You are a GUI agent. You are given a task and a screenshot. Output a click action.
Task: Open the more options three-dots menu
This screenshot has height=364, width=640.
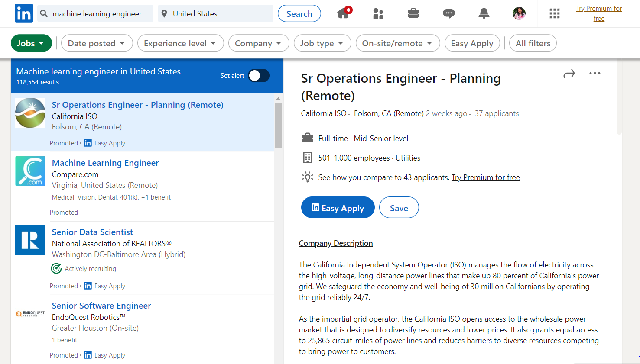[x=595, y=73]
